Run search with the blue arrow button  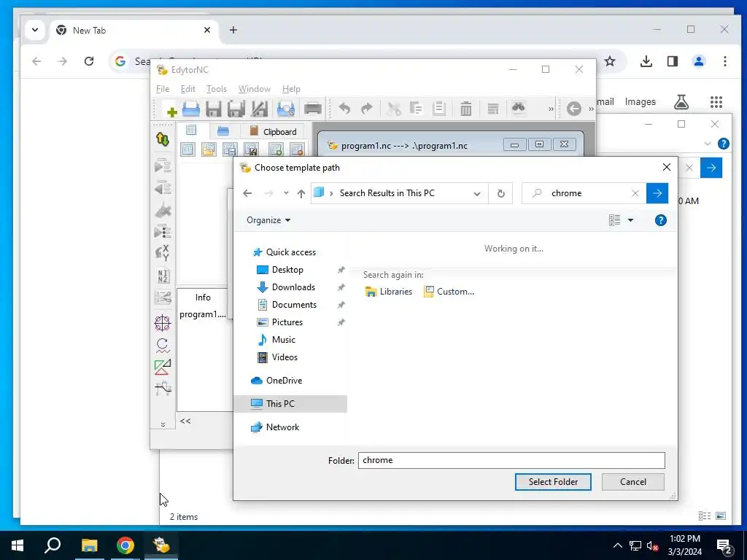[x=657, y=193]
